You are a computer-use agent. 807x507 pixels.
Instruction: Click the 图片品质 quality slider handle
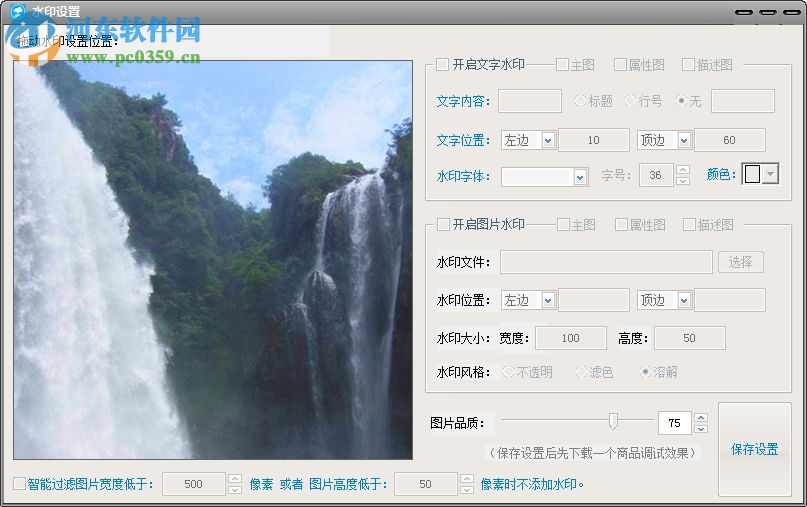click(613, 421)
